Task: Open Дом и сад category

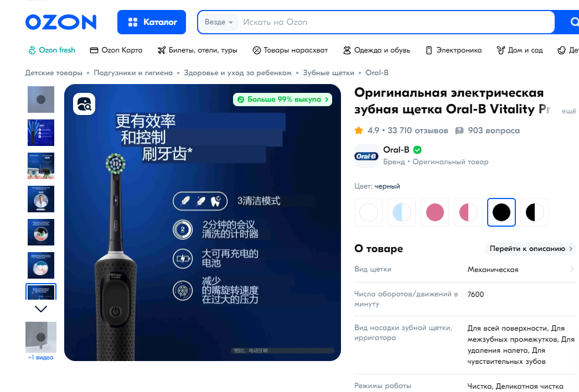Action: 520,50
